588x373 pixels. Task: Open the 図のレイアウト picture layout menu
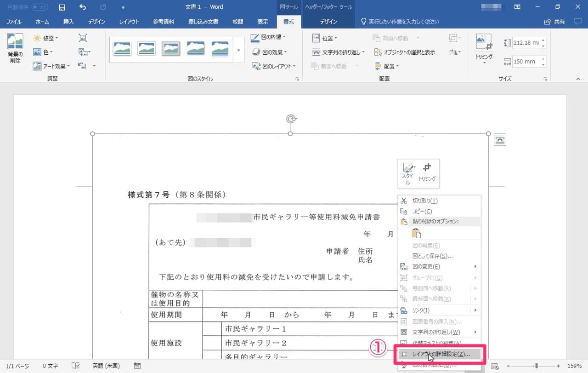pos(274,66)
